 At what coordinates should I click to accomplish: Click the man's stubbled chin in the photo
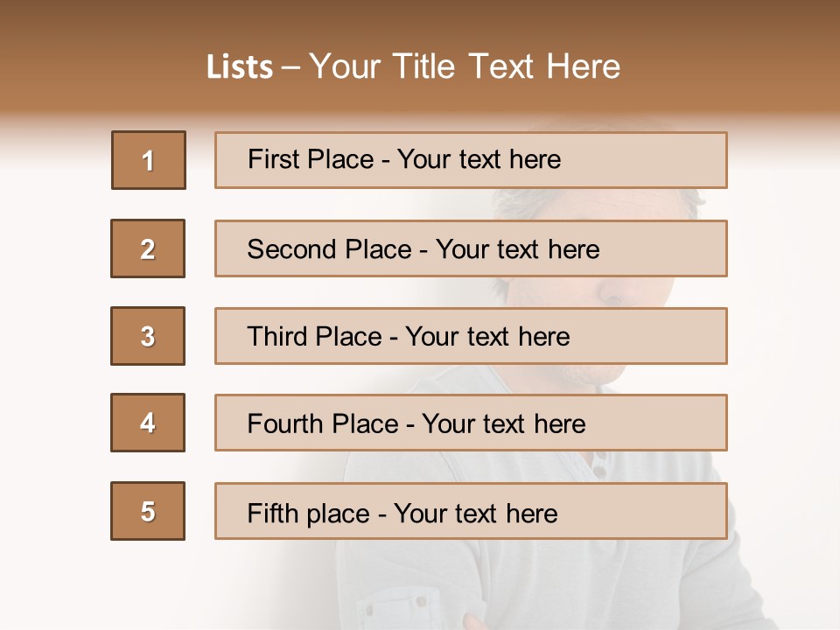coord(589,374)
